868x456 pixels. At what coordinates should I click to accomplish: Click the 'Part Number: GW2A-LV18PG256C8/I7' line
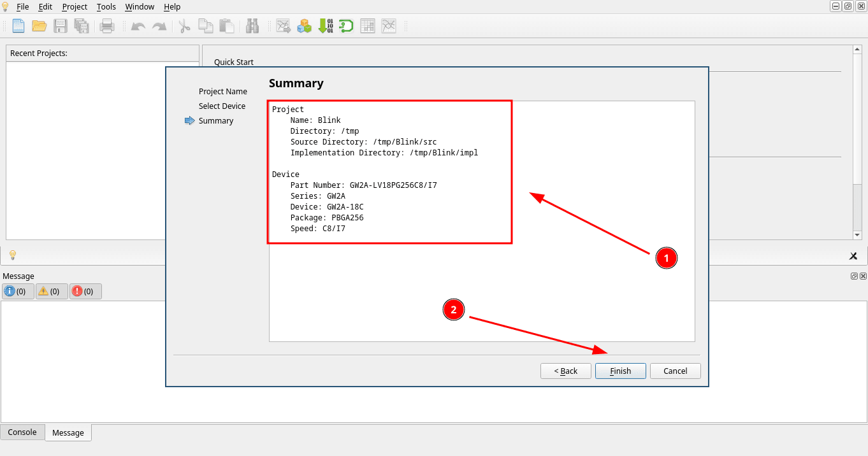(364, 185)
